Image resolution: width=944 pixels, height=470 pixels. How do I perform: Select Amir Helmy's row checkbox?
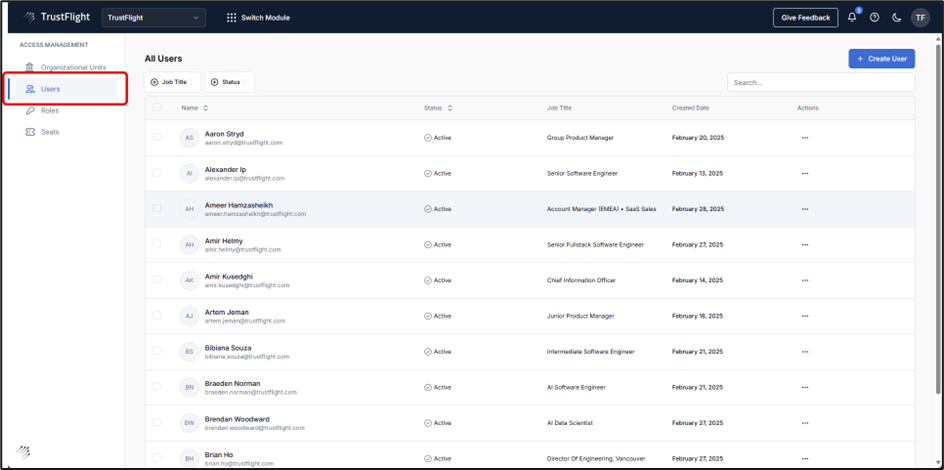(x=157, y=244)
